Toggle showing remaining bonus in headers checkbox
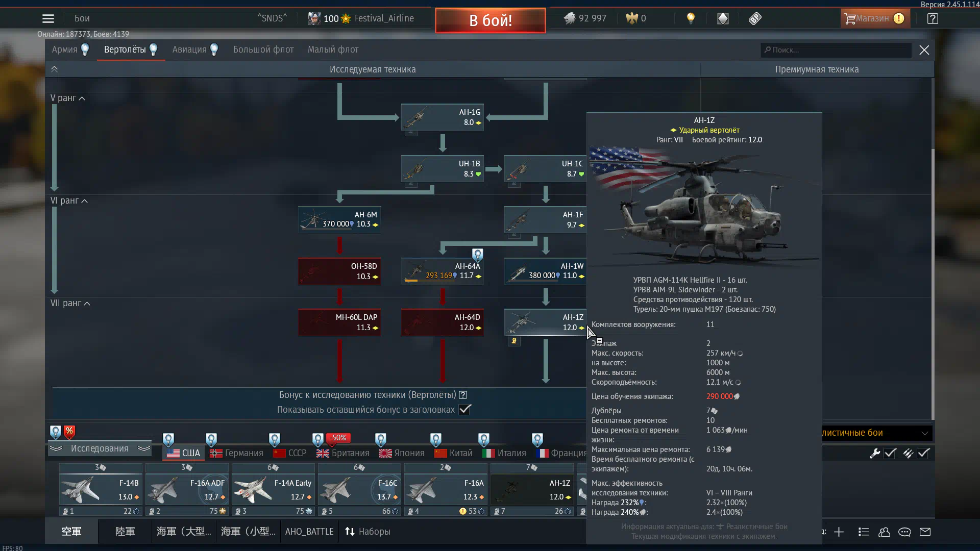Image resolution: width=980 pixels, height=551 pixels. (x=464, y=410)
